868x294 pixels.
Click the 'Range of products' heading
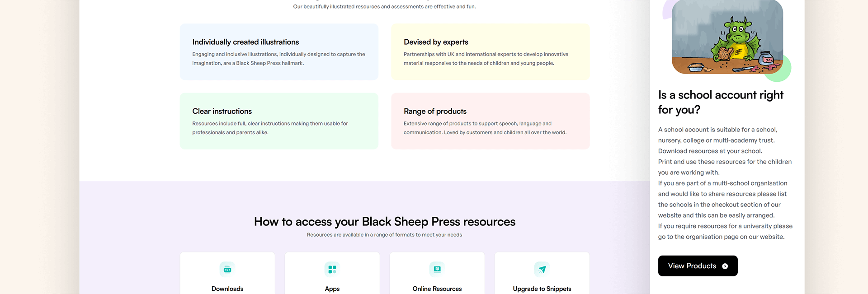click(x=435, y=111)
